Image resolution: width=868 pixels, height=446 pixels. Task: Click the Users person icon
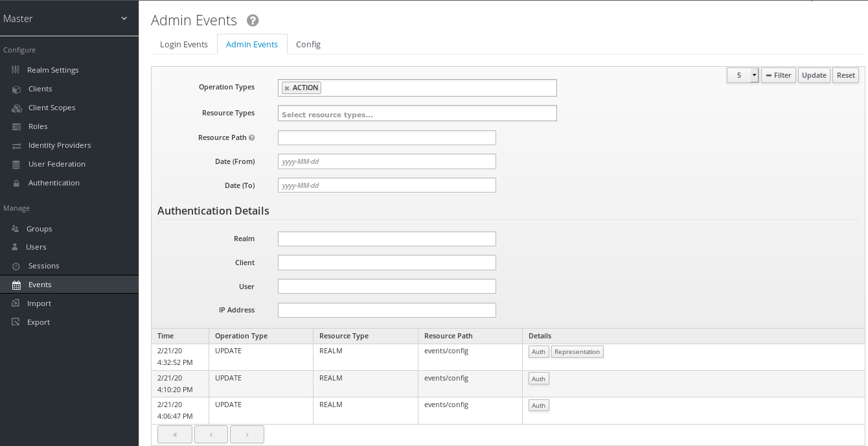16,247
